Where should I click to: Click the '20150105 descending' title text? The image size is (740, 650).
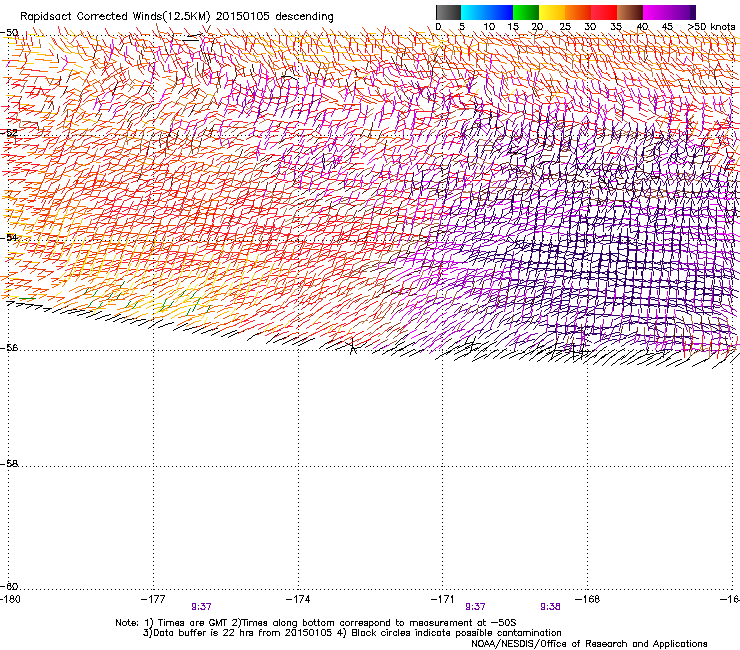coord(275,17)
